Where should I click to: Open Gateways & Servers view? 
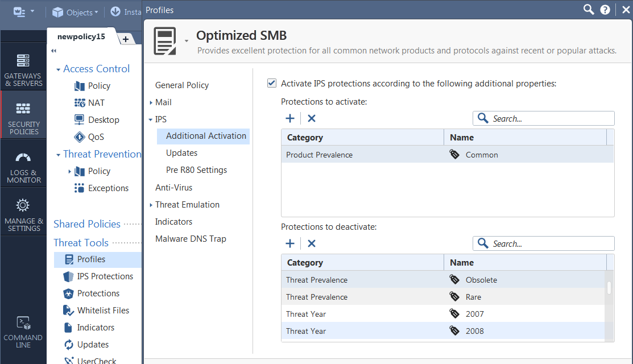23,71
